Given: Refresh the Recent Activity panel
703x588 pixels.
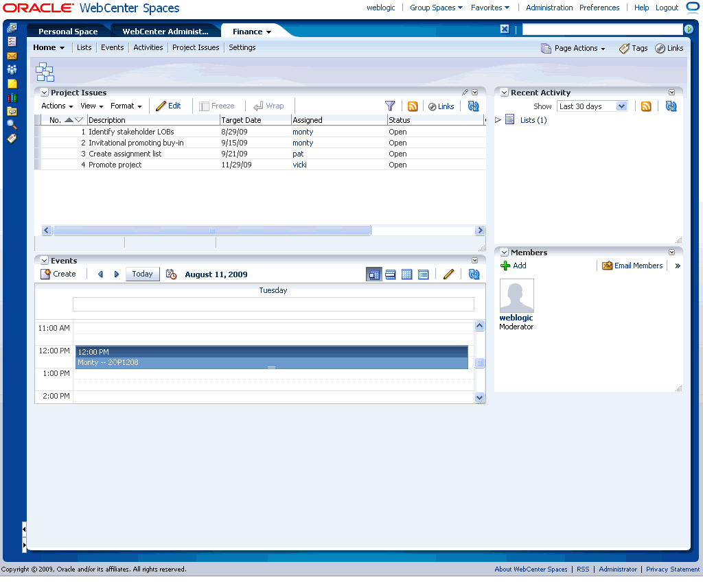Looking at the screenshot, I should pos(671,106).
